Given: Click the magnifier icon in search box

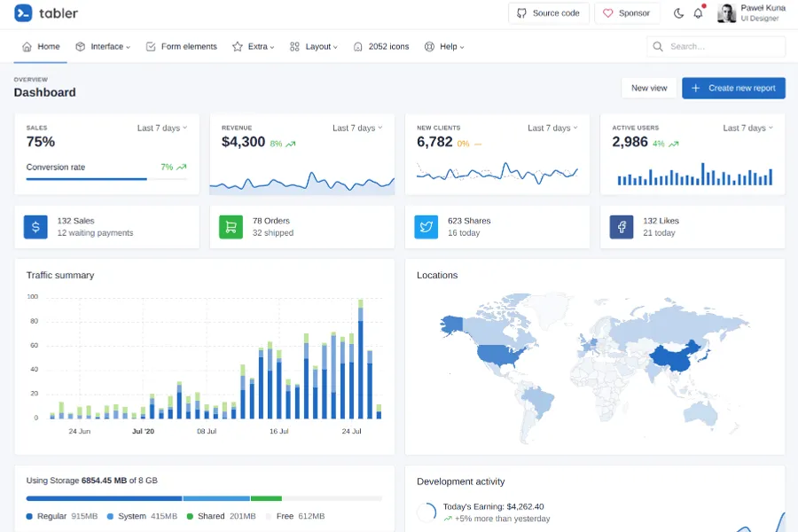Looking at the screenshot, I should tap(658, 47).
